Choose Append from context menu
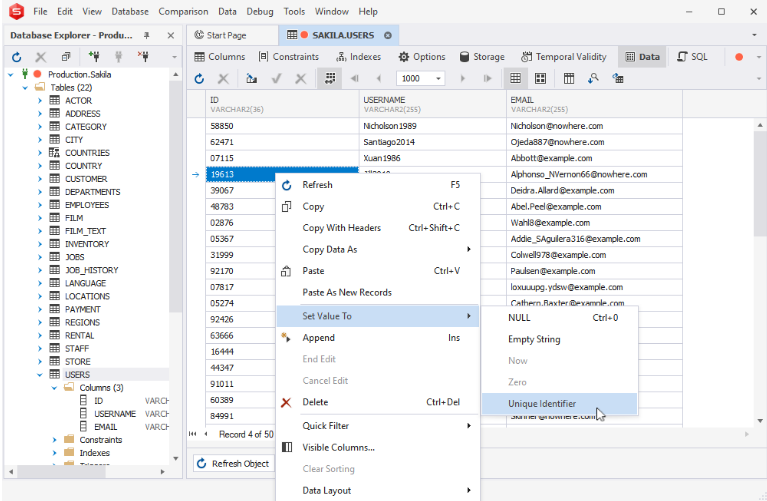The height and width of the screenshot is (501, 767). pyautogui.click(x=378, y=338)
